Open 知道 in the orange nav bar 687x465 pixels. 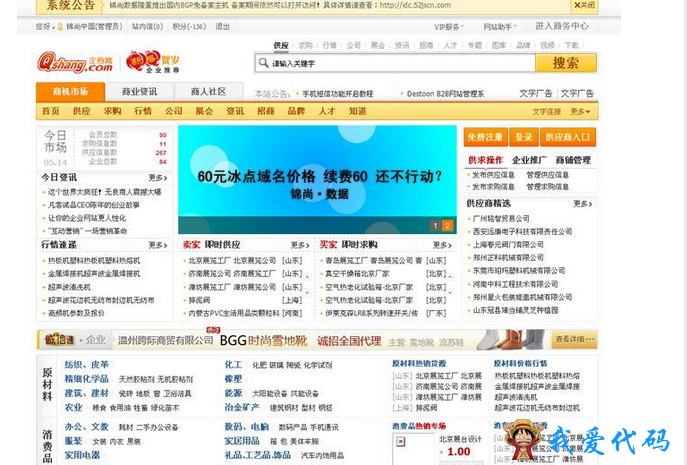pos(358,111)
